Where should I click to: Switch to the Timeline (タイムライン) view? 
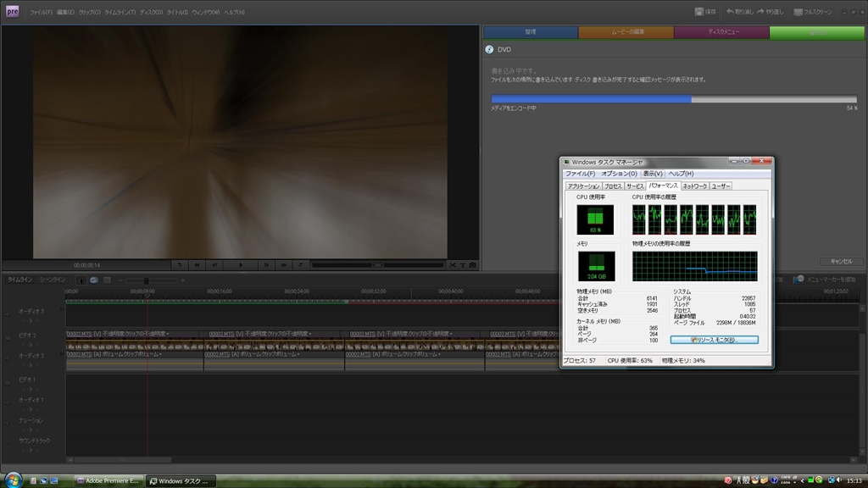(20, 280)
